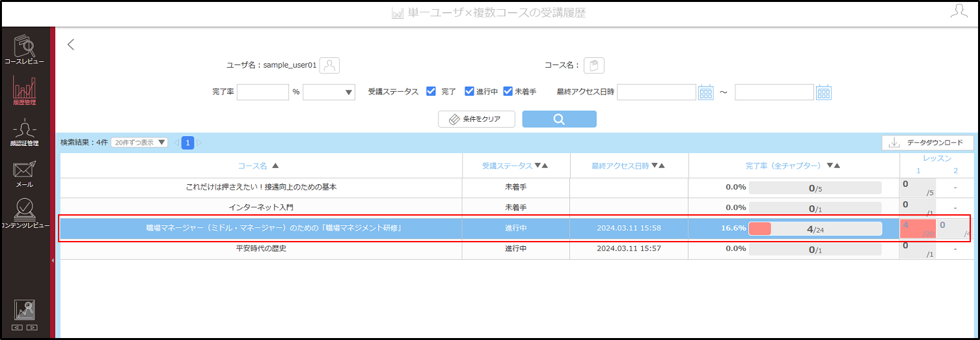Toggle 未着手 status checkbox
980x340 pixels.
tap(508, 92)
